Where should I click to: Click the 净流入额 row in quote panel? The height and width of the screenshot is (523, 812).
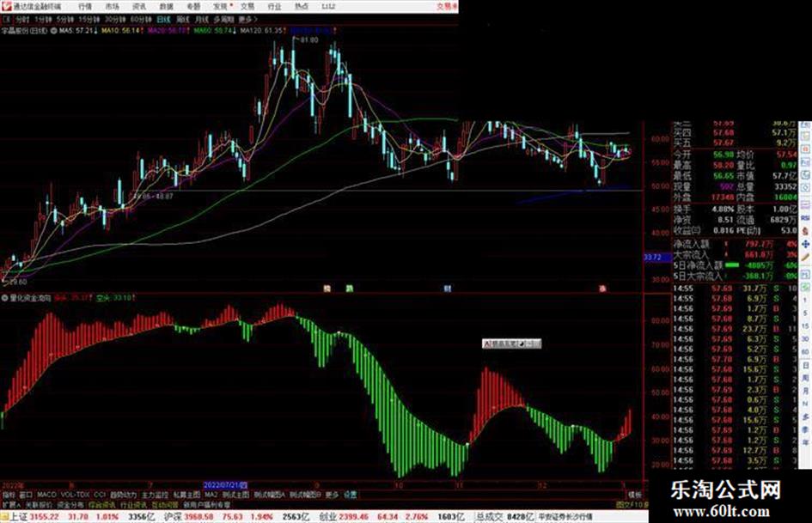pyautogui.click(x=735, y=243)
